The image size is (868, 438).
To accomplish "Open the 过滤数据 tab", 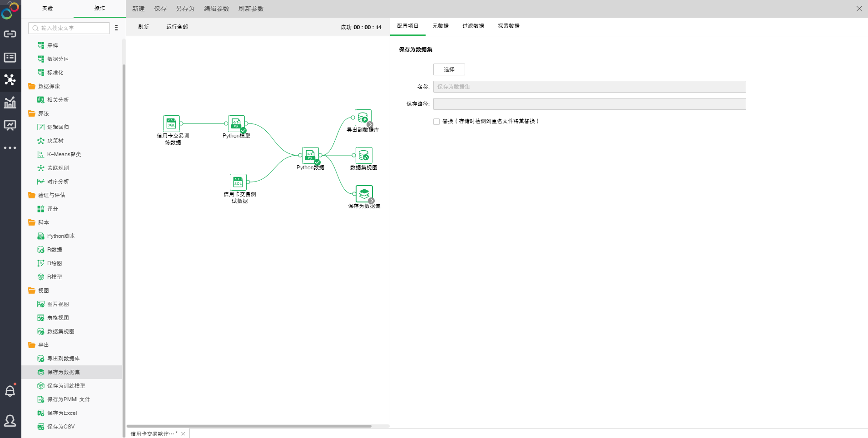I will (473, 26).
